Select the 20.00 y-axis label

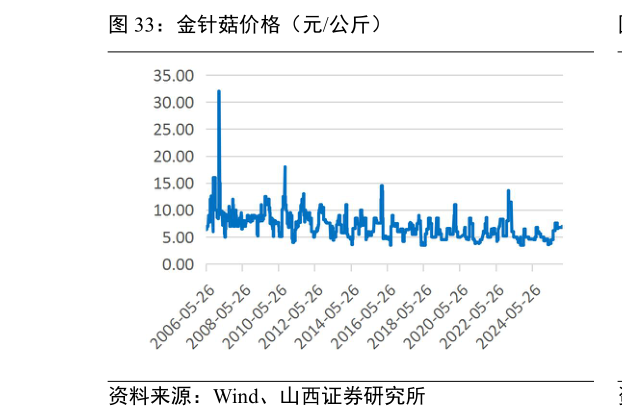(173, 157)
